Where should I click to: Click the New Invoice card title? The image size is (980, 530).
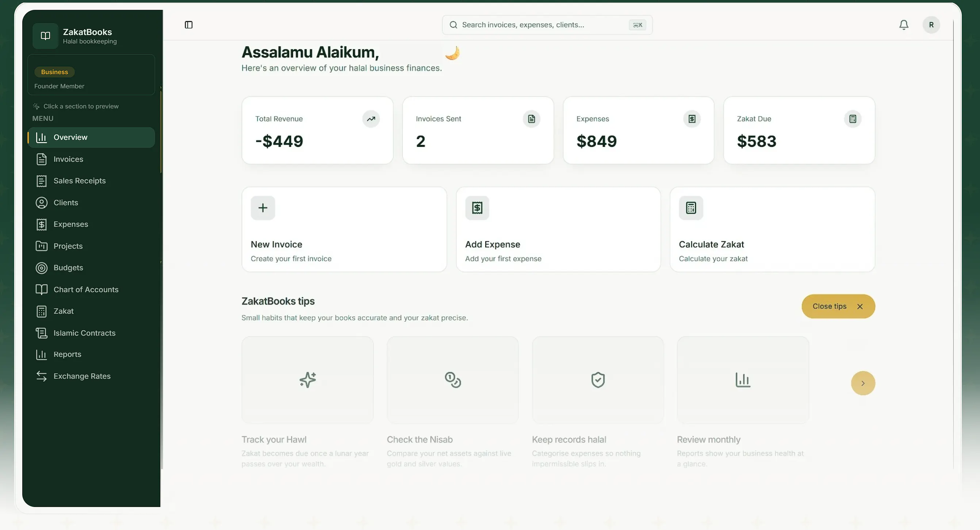click(276, 244)
